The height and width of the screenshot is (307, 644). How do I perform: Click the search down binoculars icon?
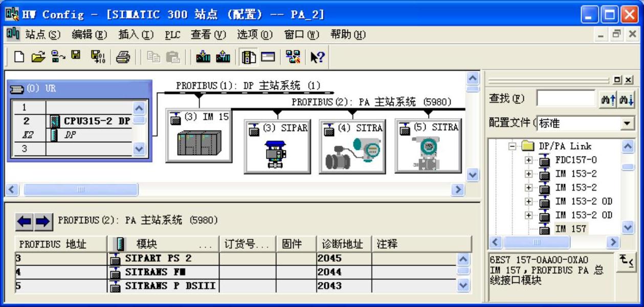(626, 99)
